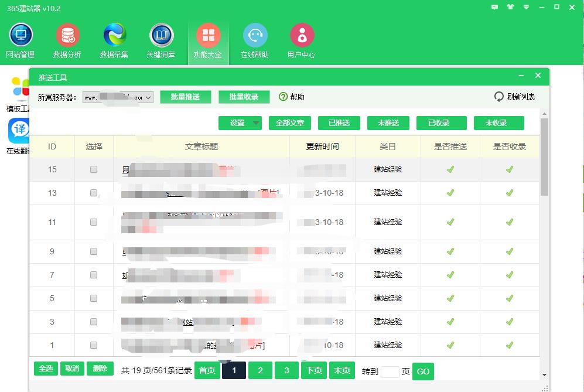The image size is (584, 392).
Task: Click the 帮助 question mark icon
Action: [283, 97]
